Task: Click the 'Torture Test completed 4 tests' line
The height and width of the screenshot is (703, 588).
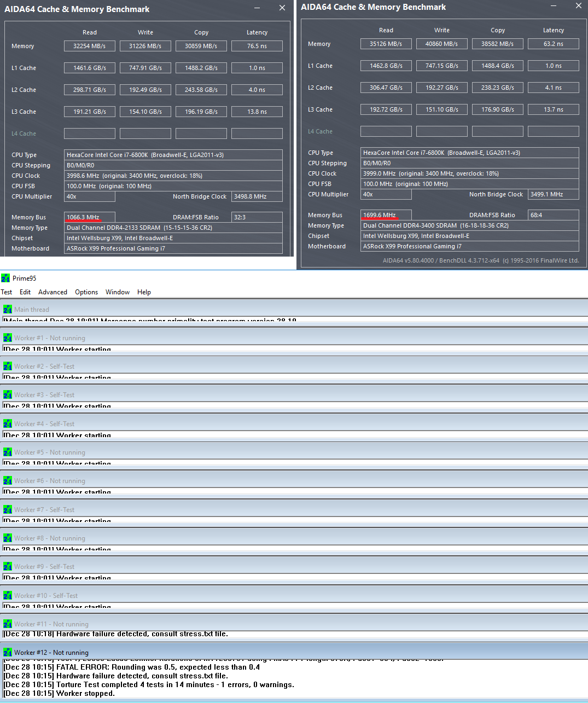Action: pyautogui.click(x=149, y=684)
